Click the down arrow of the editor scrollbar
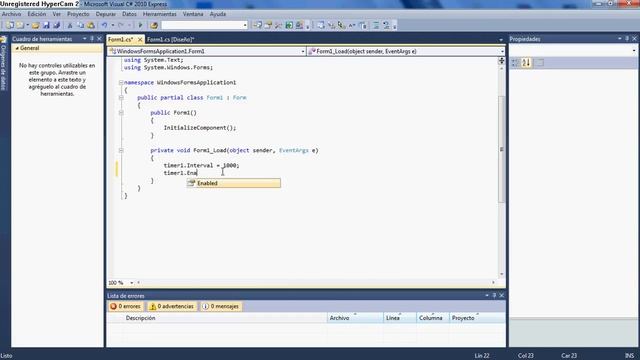The height and width of the screenshot is (360, 640). 501,275
